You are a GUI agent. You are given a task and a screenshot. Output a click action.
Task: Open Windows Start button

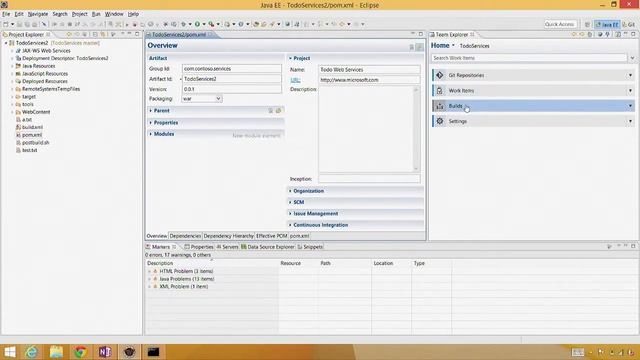click(9, 352)
